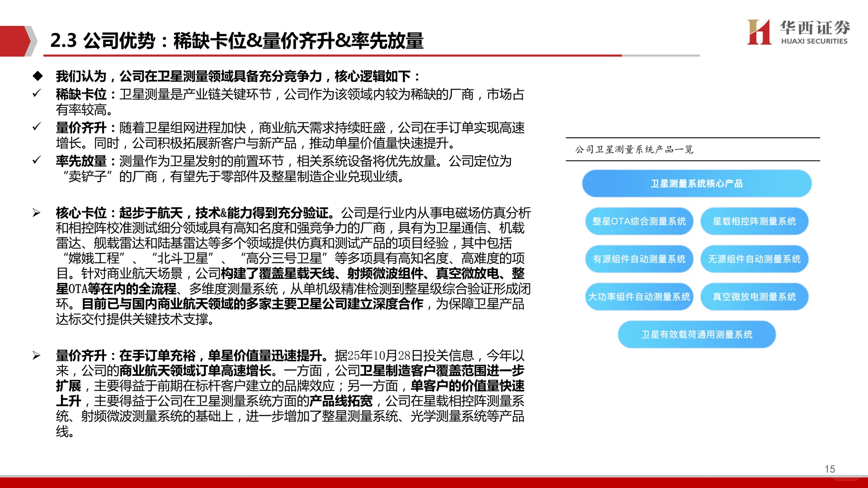
Task: Expand the 量价齐升 arrow bullet
Action: tap(37, 354)
